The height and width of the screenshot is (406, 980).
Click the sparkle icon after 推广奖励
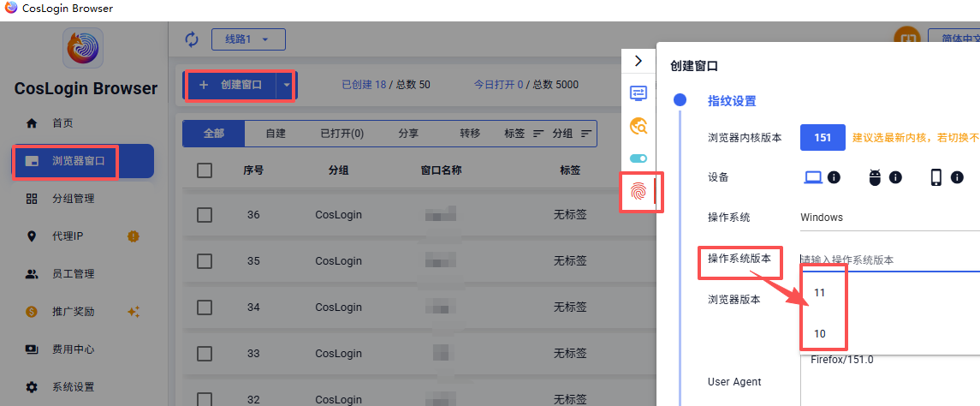pyautogui.click(x=134, y=312)
